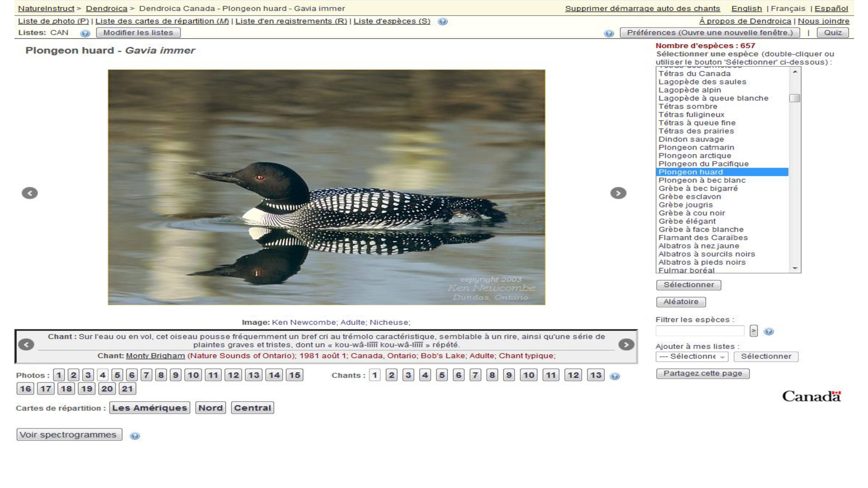Select Grèbe élégant in species list
This screenshot has width=868, height=488.
tap(722, 221)
